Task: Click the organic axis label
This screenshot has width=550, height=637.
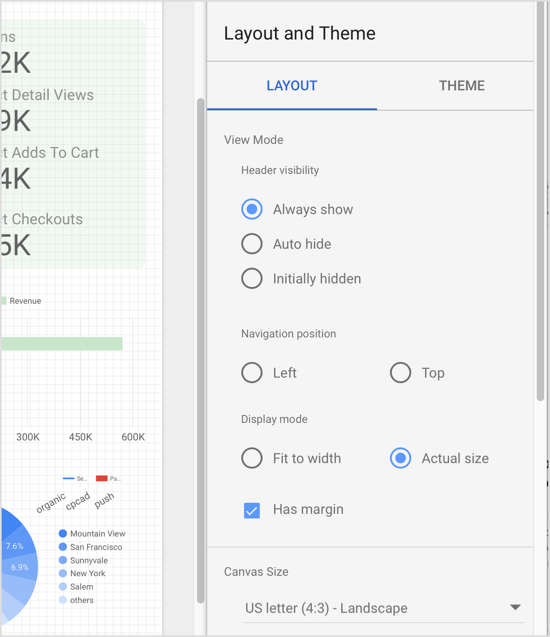Action: 51,503
